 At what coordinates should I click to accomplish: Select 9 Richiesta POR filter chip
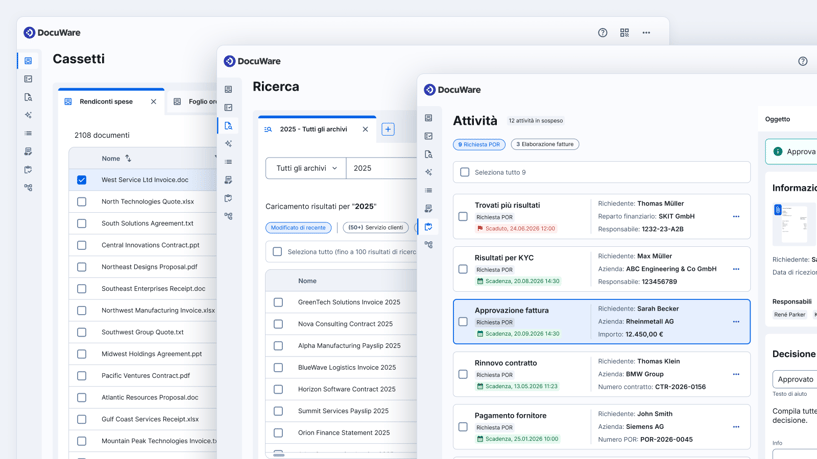point(479,144)
